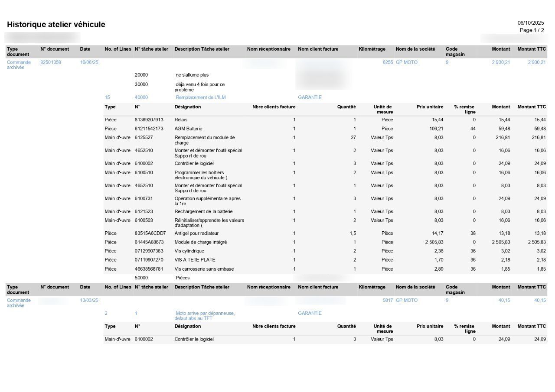Select the 6255 mileage value

click(x=387, y=62)
